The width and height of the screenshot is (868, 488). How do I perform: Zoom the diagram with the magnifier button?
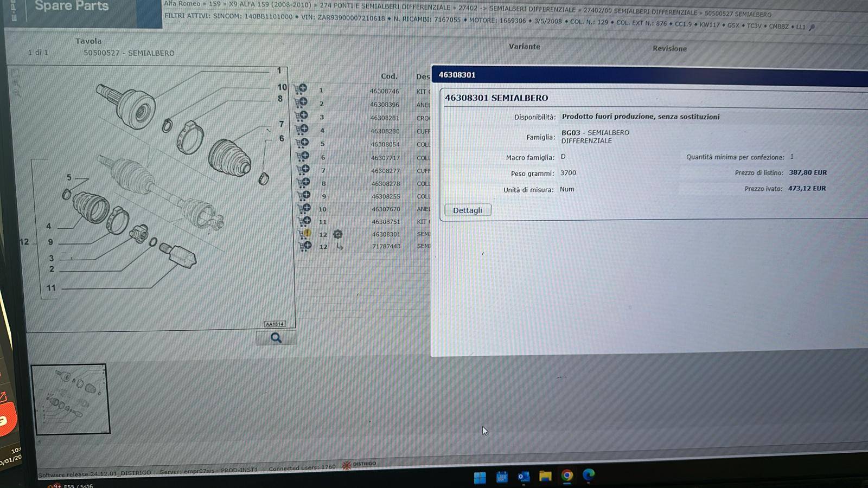click(x=276, y=338)
